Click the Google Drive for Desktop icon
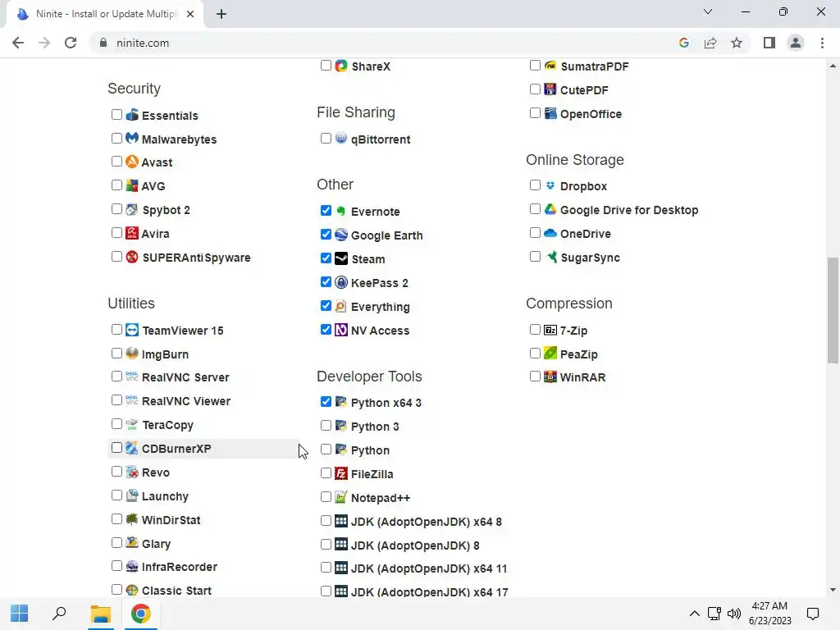Screen dimensions: 840x630 550,209
